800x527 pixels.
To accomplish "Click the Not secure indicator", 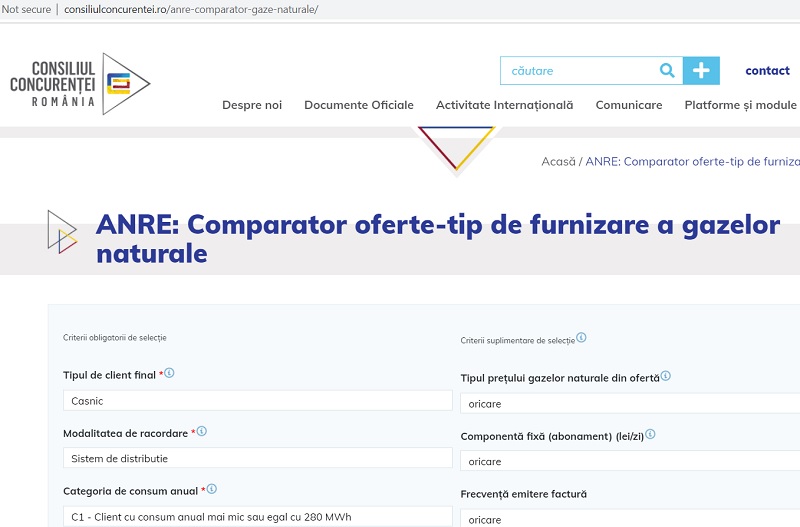I will 27,9.
